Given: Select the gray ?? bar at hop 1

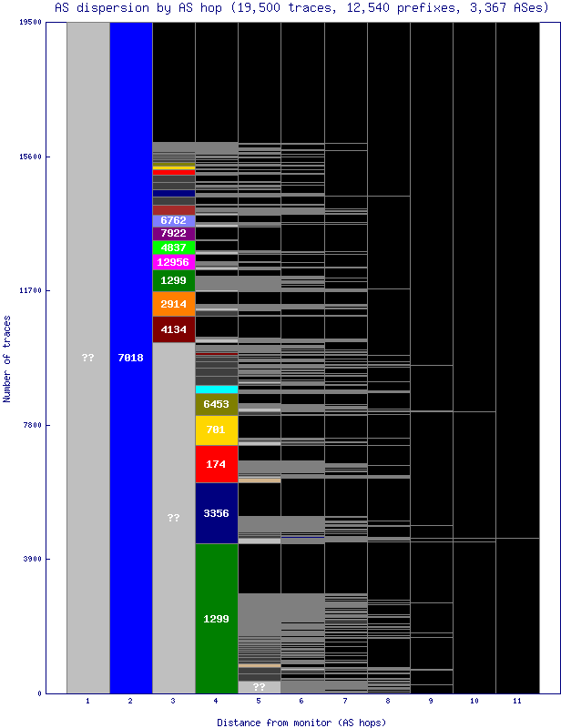Looking at the screenshot, I should pyautogui.click(x=88, y=358).
